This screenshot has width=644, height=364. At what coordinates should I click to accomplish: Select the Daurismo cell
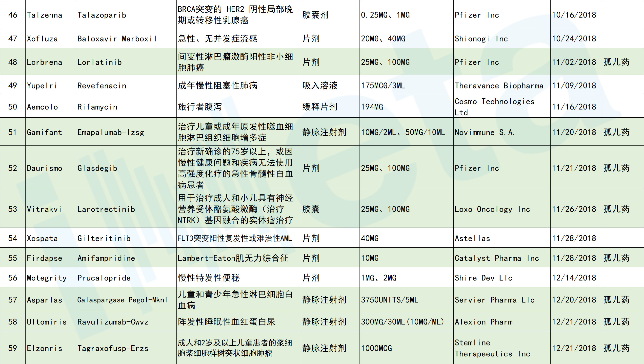(51, 168)
